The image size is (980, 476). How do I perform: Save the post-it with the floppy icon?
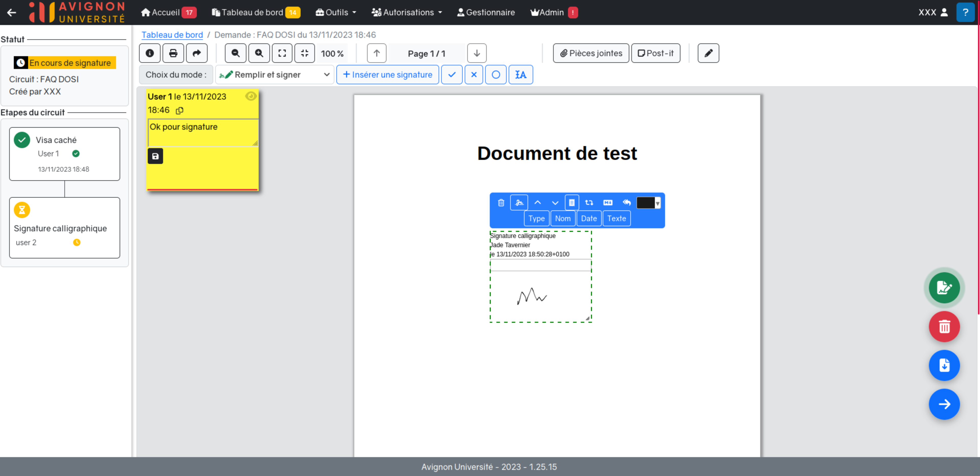[155, 156]
